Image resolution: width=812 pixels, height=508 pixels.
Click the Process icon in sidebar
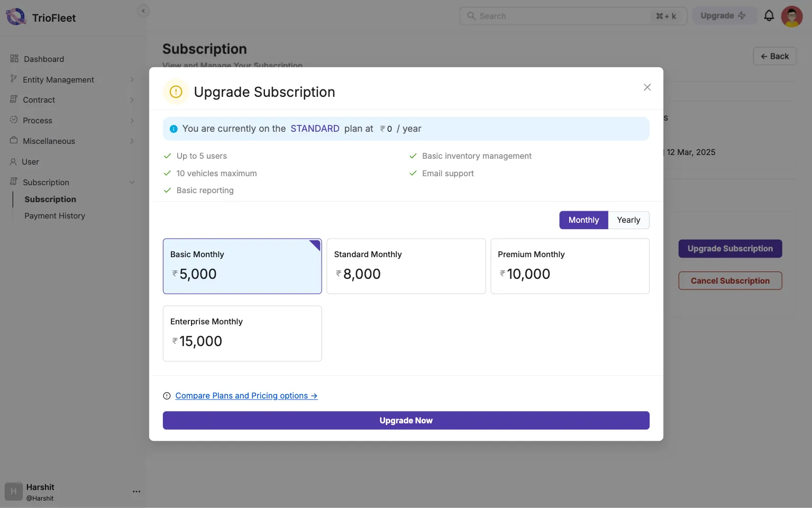[14, 120]
